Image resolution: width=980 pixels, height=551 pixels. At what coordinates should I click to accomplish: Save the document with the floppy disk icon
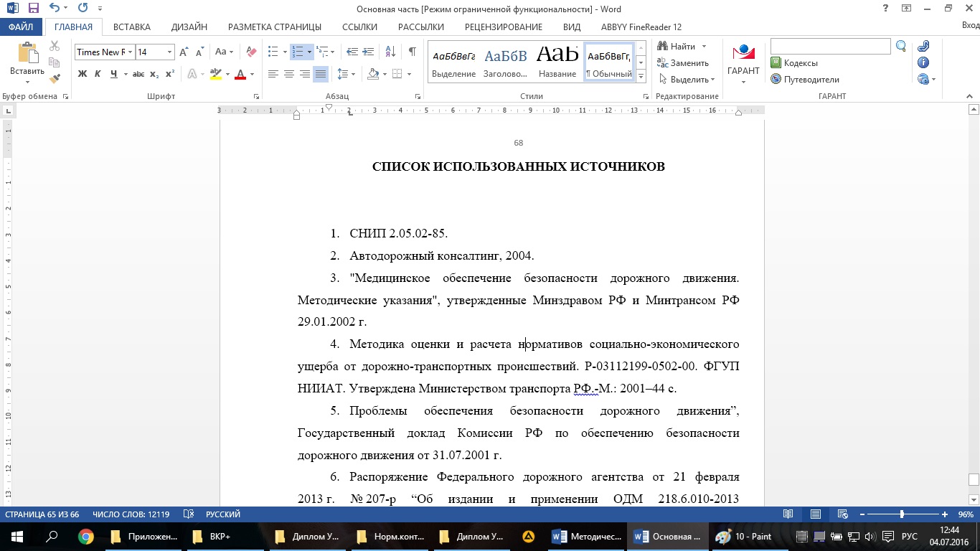[33, 9]
